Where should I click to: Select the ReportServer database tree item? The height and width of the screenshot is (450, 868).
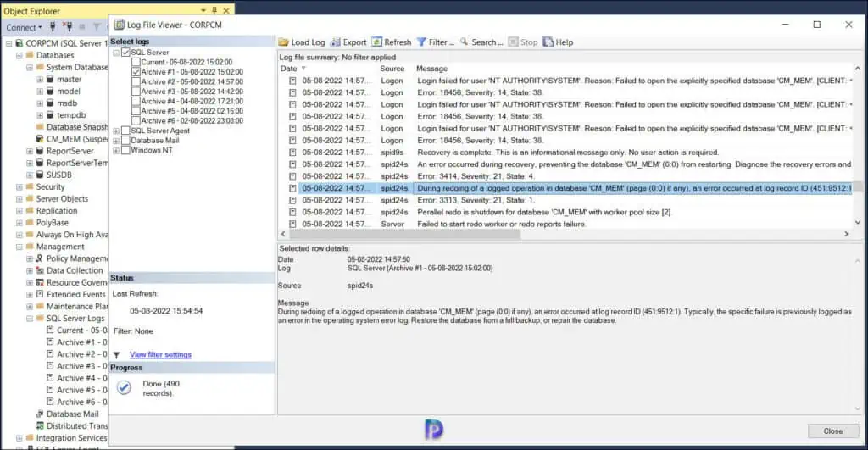(x=70, y=151)
